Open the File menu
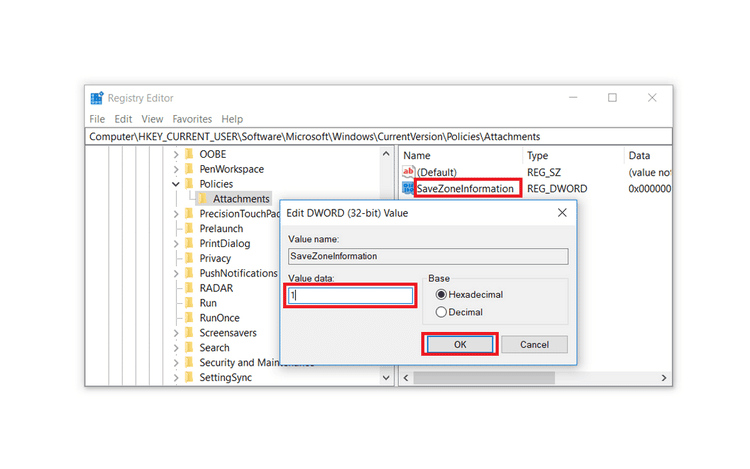Viewport: 750px width, 469px height. click(97, 119)
